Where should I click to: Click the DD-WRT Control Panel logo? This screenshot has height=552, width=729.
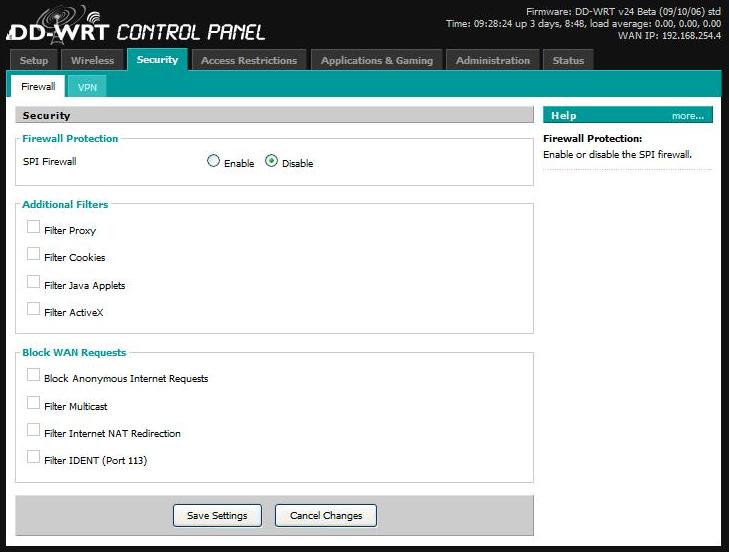(136, 26)
